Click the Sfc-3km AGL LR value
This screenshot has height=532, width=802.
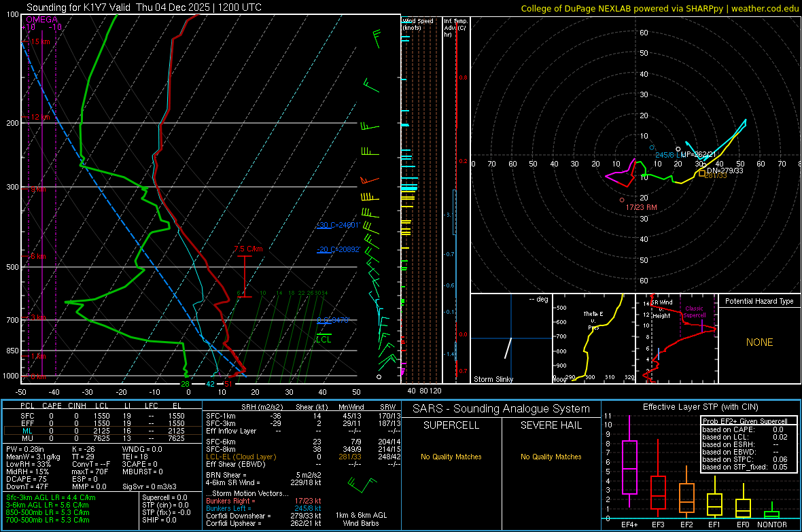click(51, 498)
